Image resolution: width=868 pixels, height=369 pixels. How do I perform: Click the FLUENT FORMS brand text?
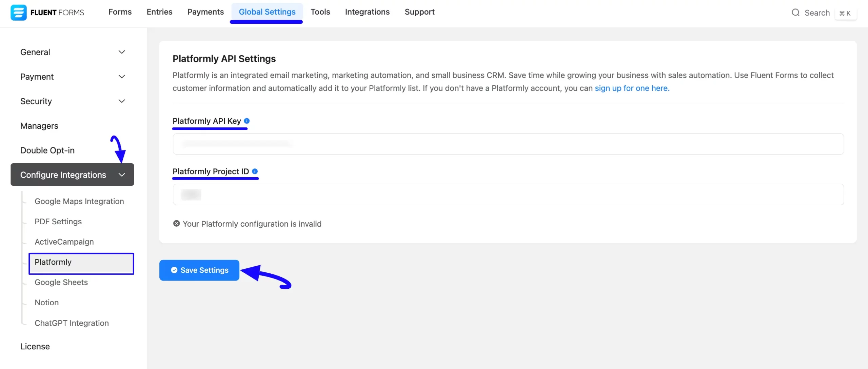pyautogui.click(x=57, y=13)
